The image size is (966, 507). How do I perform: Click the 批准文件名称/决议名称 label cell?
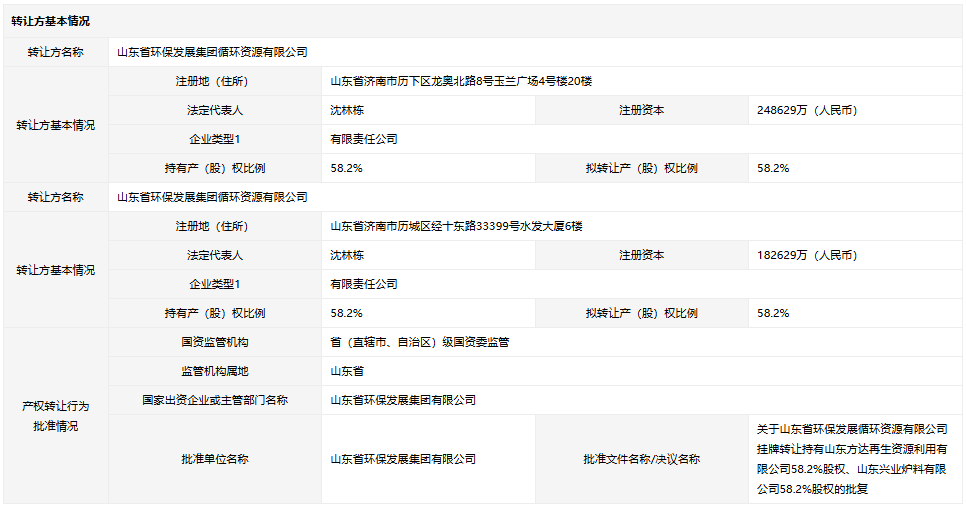[x=641, y=459]
